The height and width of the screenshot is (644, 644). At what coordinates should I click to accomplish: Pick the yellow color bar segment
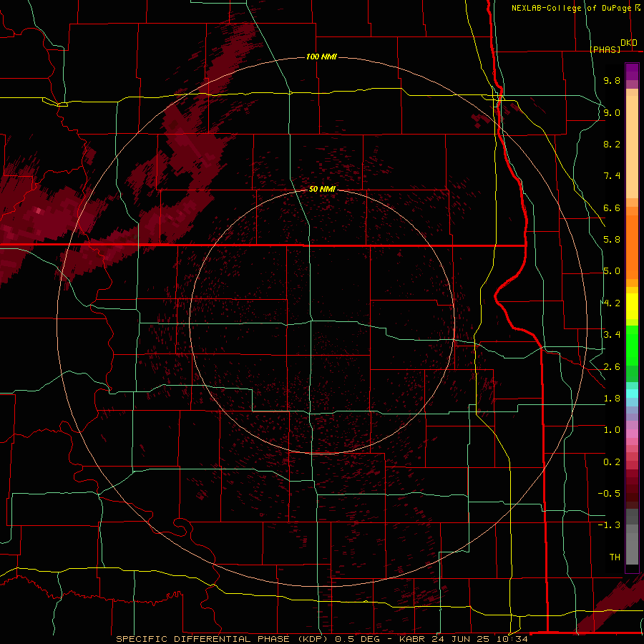coord(632,306)
